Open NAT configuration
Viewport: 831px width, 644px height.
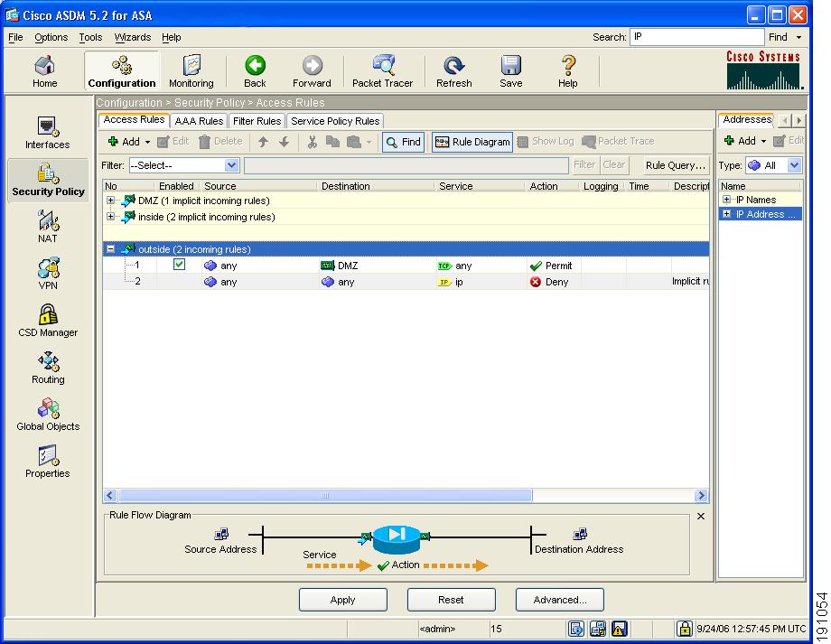(x=48, y=227)
